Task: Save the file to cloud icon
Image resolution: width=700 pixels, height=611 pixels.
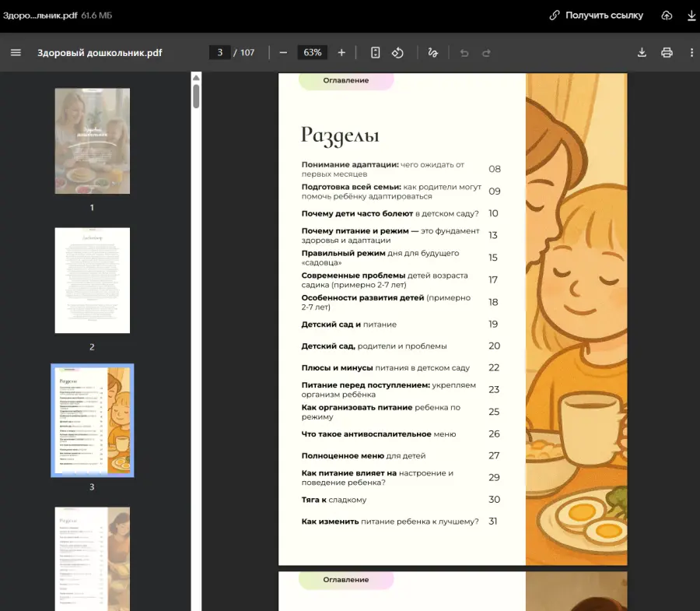Action: click(667, 16)
